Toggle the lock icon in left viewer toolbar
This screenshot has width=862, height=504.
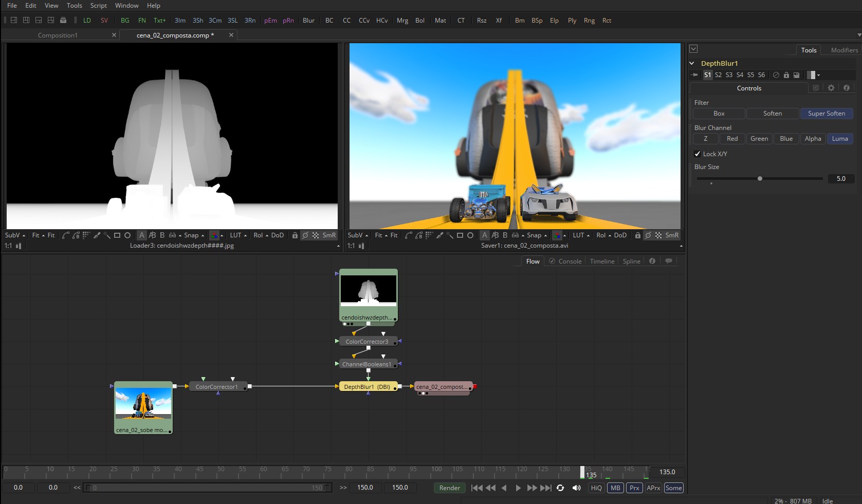295,235
